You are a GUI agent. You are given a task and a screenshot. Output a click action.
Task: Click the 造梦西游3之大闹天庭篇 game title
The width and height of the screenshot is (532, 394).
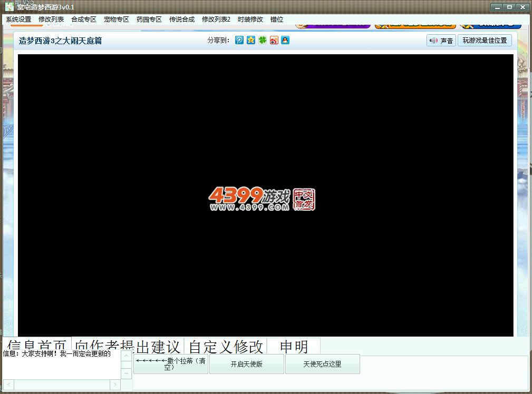pos(61,41)
